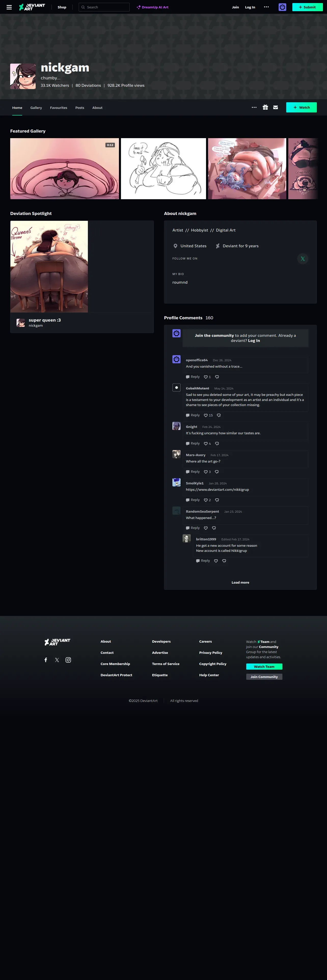Reply to Mars-Avery's comment
Viewport: 327px width, 980px height.
click(x=193, y=471)
